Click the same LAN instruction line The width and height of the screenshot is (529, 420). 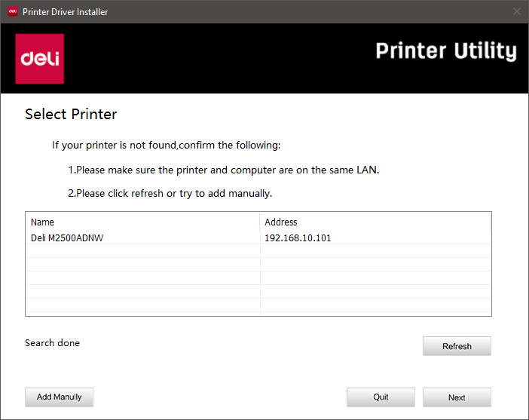pos(223,170)
